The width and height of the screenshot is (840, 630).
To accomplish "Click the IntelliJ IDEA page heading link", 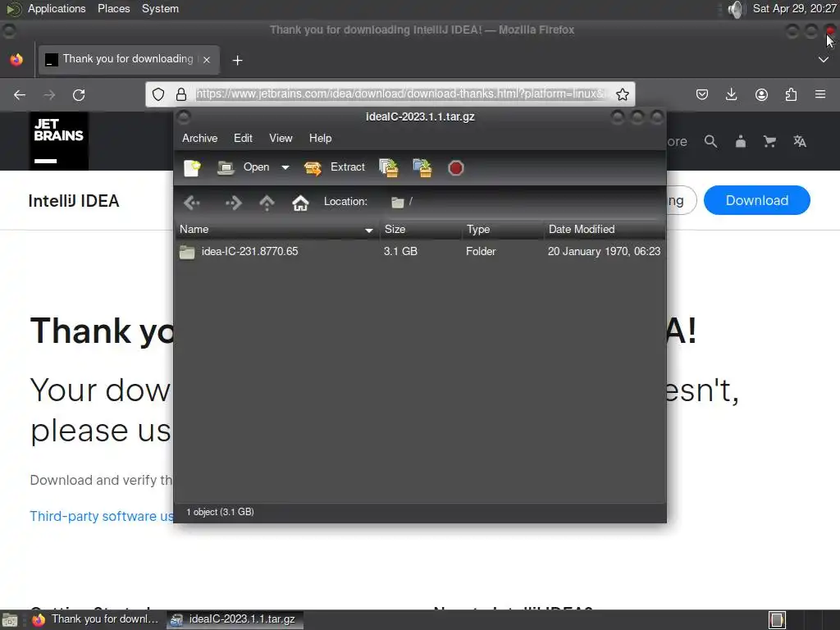I will tap(73, 201).
